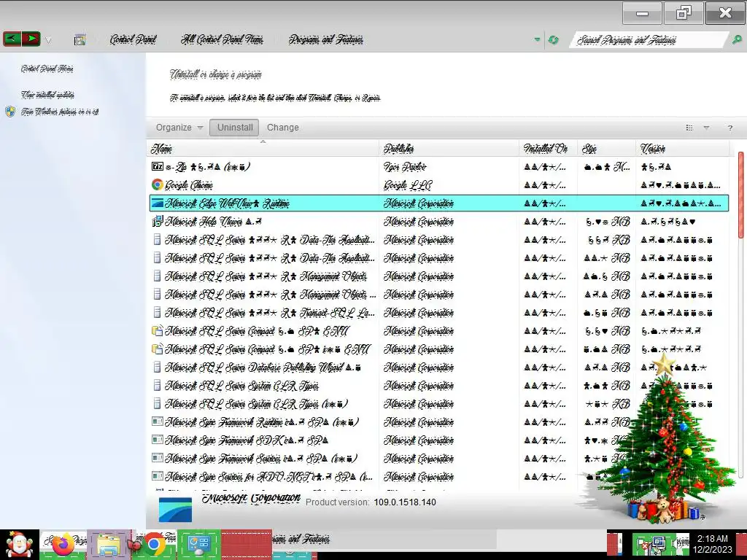The height and width of the screenshot is (560, 747).
Task: Select the 7-Zip program name
Action: click(208, 167)
